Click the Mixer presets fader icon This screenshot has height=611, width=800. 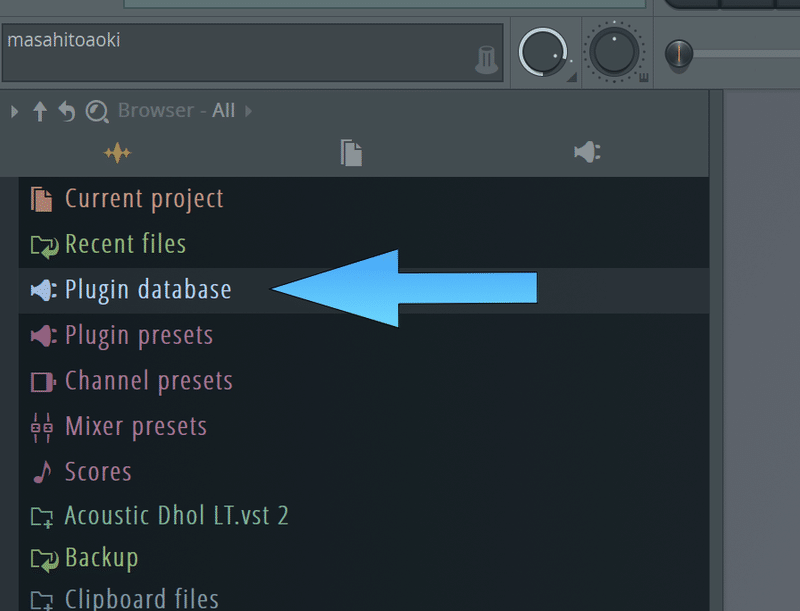tap(42, 427)
